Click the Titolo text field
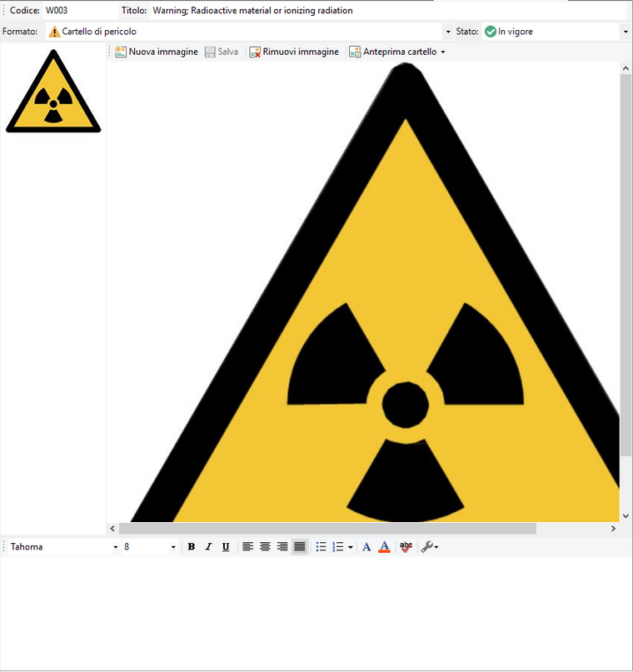Viewport: 633px width, 672px height. click(387, 11)
